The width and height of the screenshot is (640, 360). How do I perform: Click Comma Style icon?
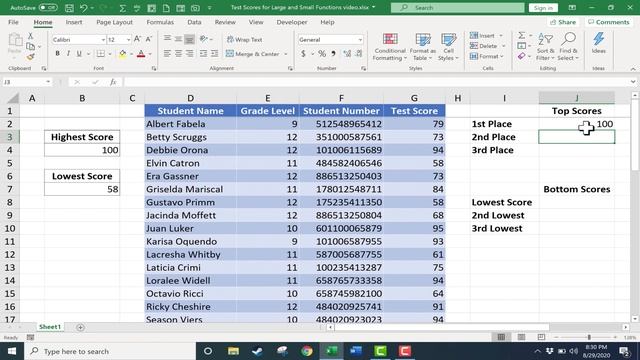tap(333, 53)
